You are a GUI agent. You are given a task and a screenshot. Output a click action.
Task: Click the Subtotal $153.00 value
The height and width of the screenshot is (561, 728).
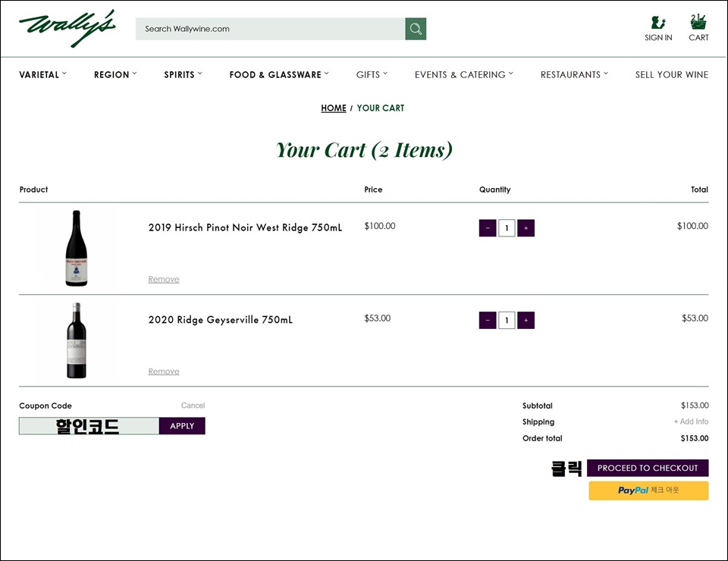(x=695, y=406)
